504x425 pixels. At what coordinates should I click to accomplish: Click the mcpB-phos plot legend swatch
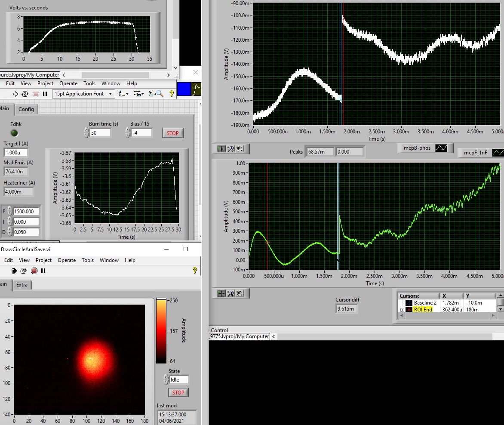pos(442,148)
